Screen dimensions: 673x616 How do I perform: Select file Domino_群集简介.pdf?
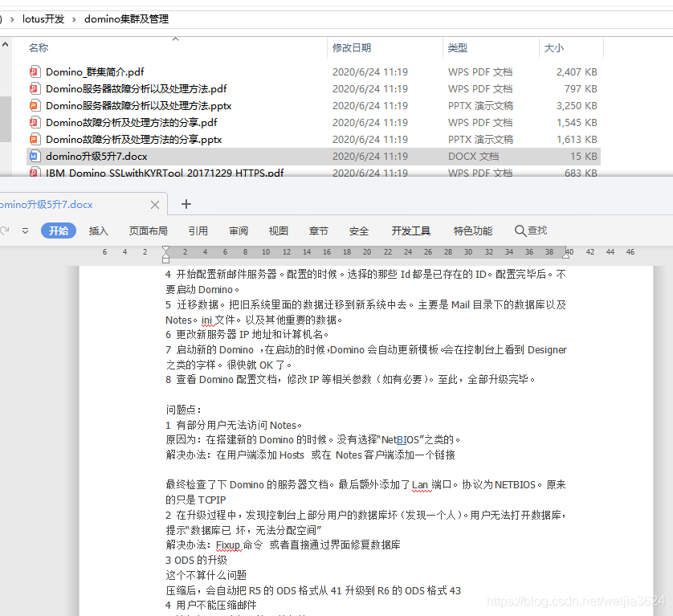(x=95, y=71)
